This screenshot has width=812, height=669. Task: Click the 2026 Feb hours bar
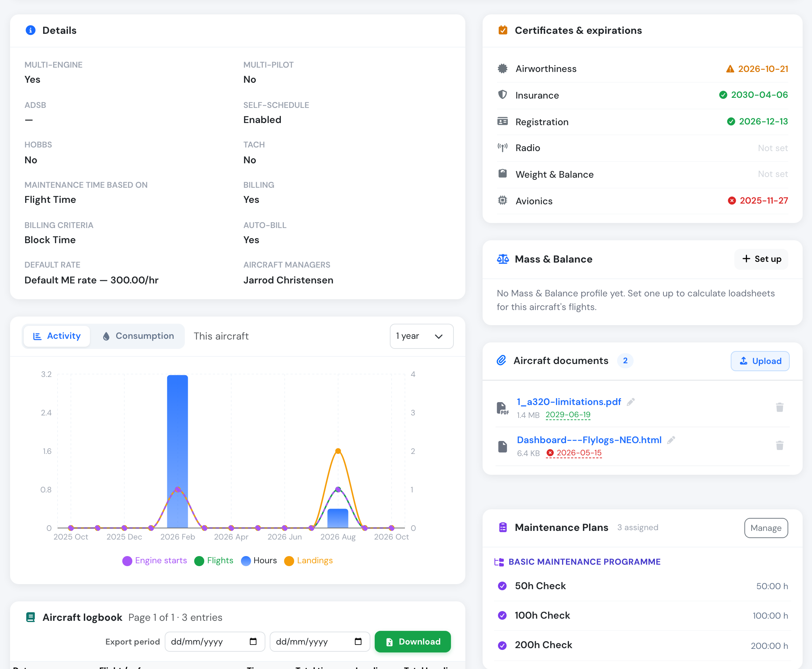[178, 451]
